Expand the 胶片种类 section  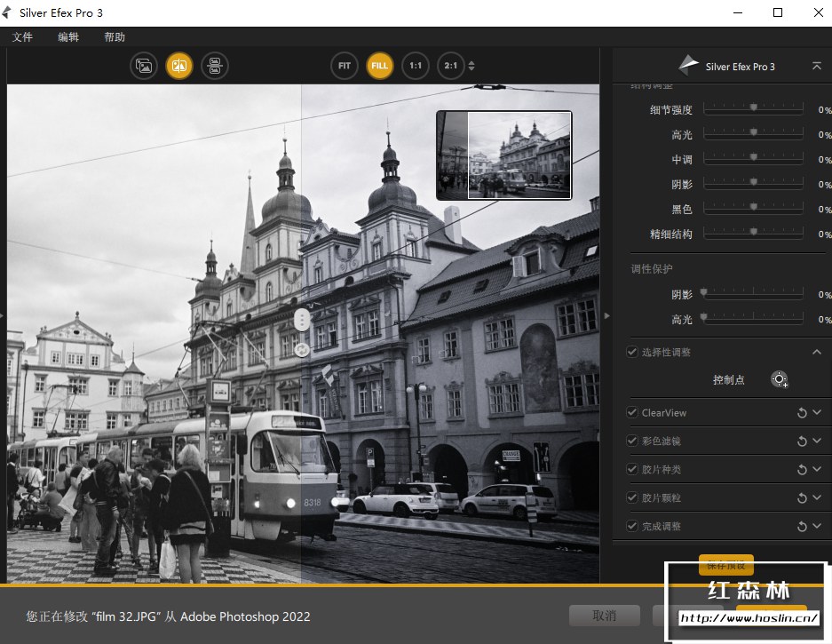[x=817, y=469]
